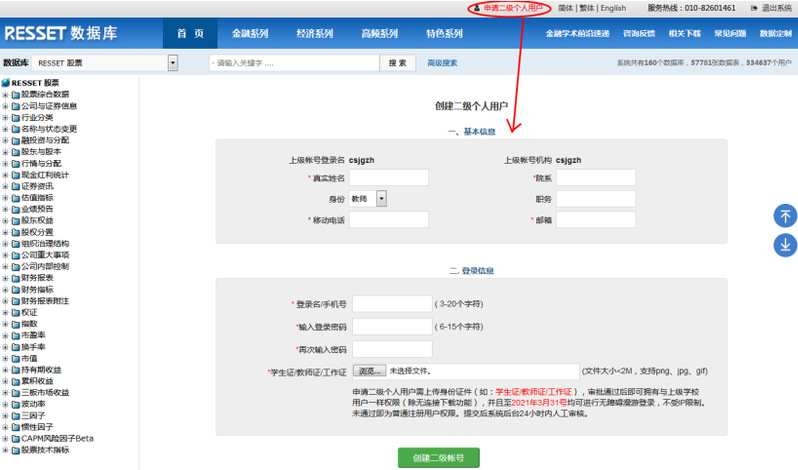The image size is (798, 470).
Task: Focus the 真实姓名 input field
Action: click(389, 178)
